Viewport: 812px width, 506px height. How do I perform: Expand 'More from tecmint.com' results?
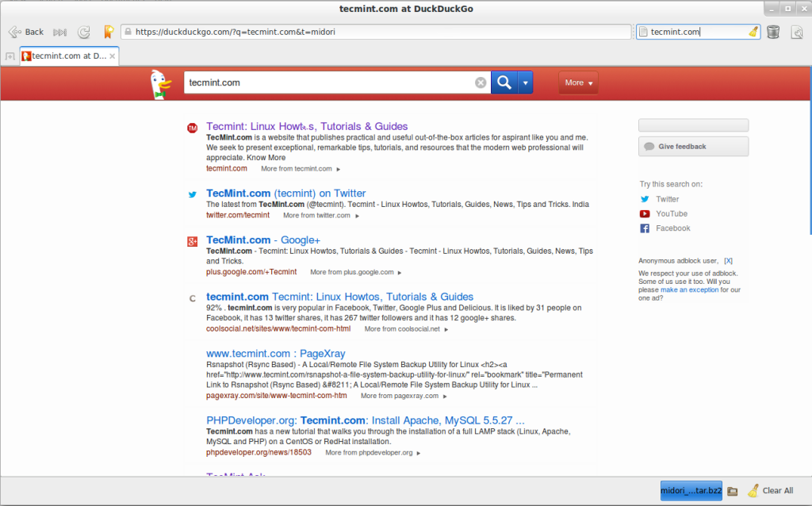[x=301, y=169]
